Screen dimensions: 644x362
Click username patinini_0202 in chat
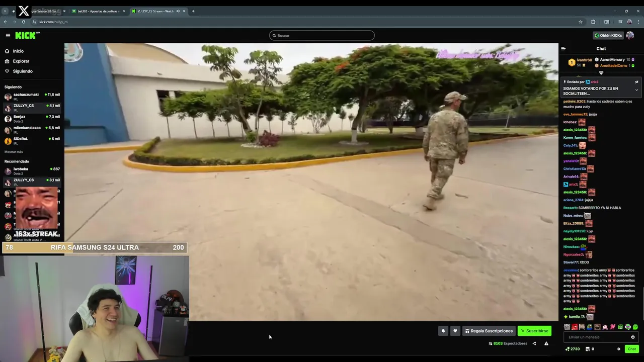[x=575, y=101]
